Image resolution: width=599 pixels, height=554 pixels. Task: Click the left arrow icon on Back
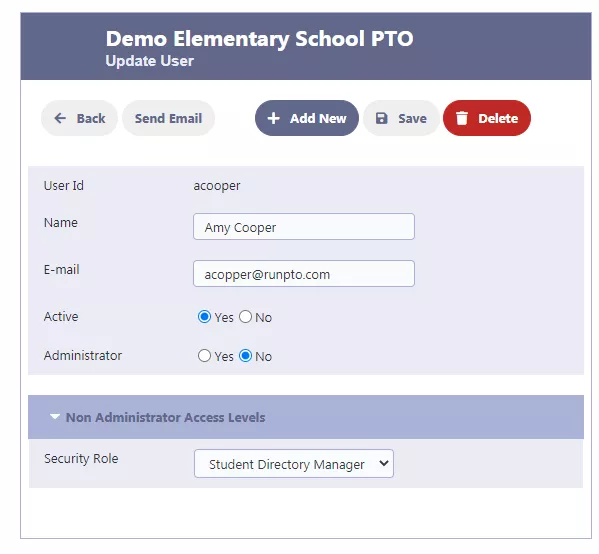tap(60, 118)
